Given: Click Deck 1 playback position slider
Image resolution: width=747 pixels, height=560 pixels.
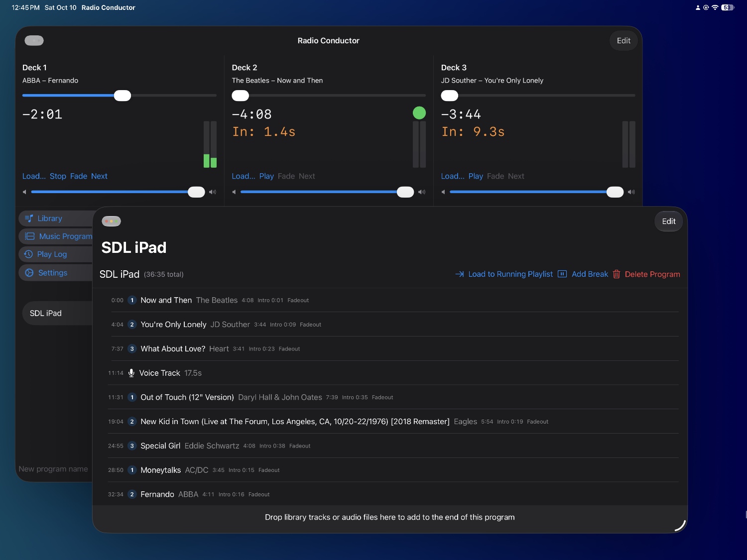Looking at the screenshot, I should 120,96.
